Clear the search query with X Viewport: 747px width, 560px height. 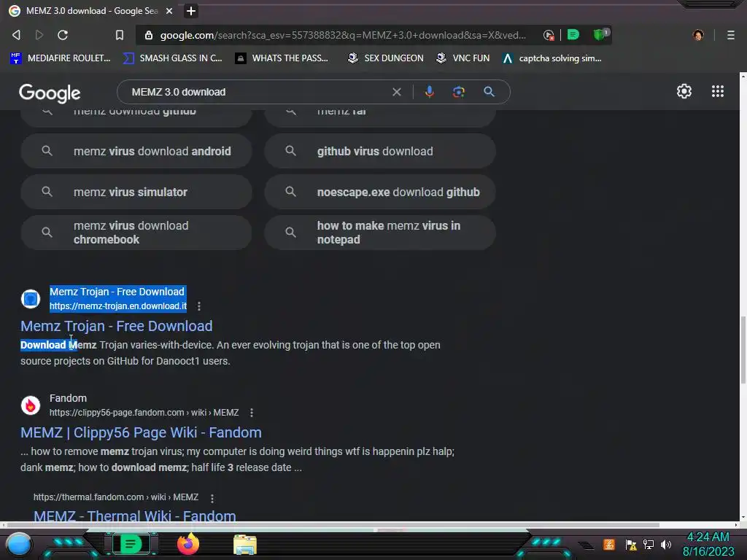pos(396,92)
